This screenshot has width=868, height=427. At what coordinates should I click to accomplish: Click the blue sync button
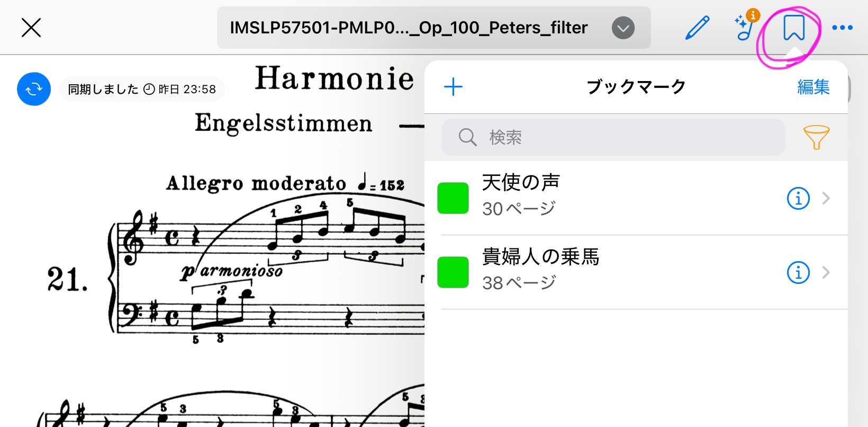pos(34,89)
